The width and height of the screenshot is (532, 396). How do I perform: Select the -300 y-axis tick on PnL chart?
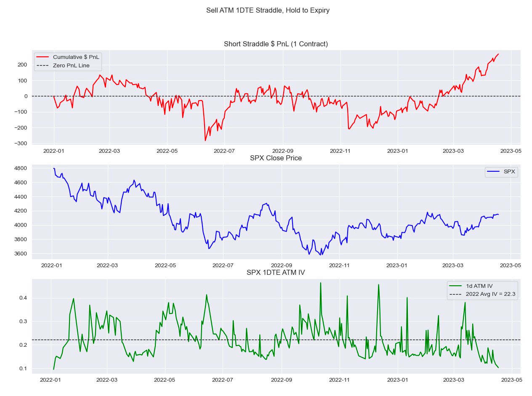20,144
